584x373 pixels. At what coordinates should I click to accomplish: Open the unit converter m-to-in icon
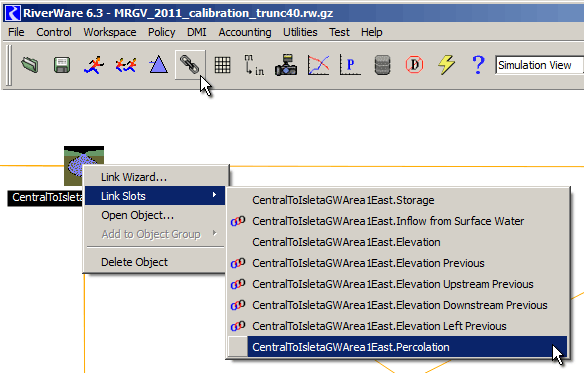[254, 65]
